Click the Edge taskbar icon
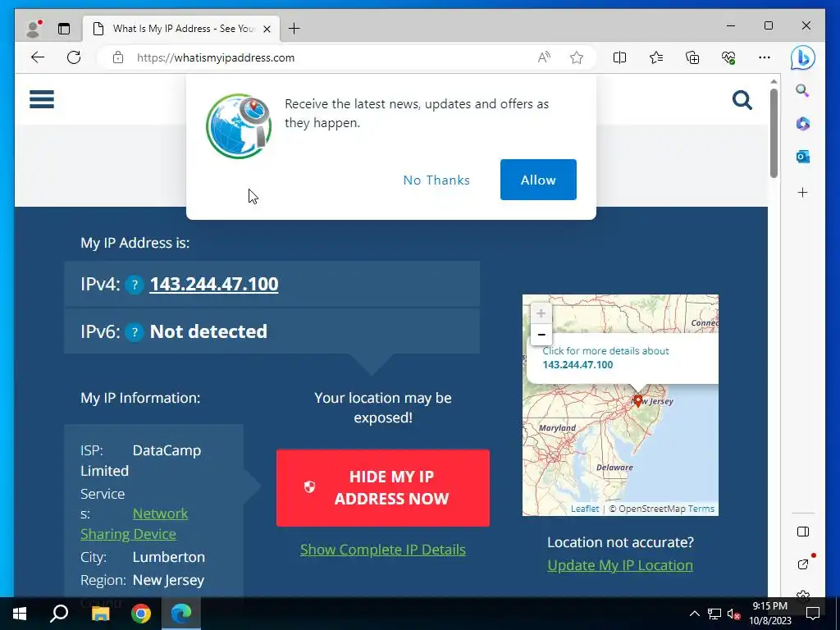The height and width of the screenshot is (630, 840). 181,614
